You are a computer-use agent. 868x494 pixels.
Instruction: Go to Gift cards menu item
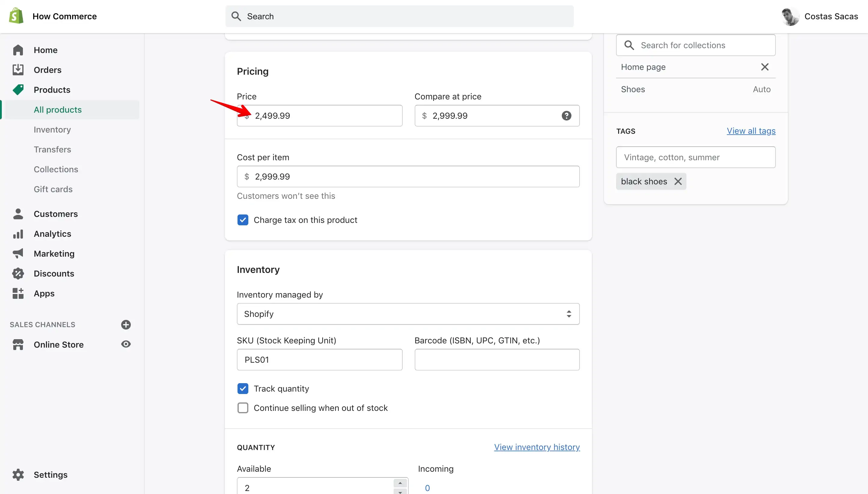click(x=53, y=189)
